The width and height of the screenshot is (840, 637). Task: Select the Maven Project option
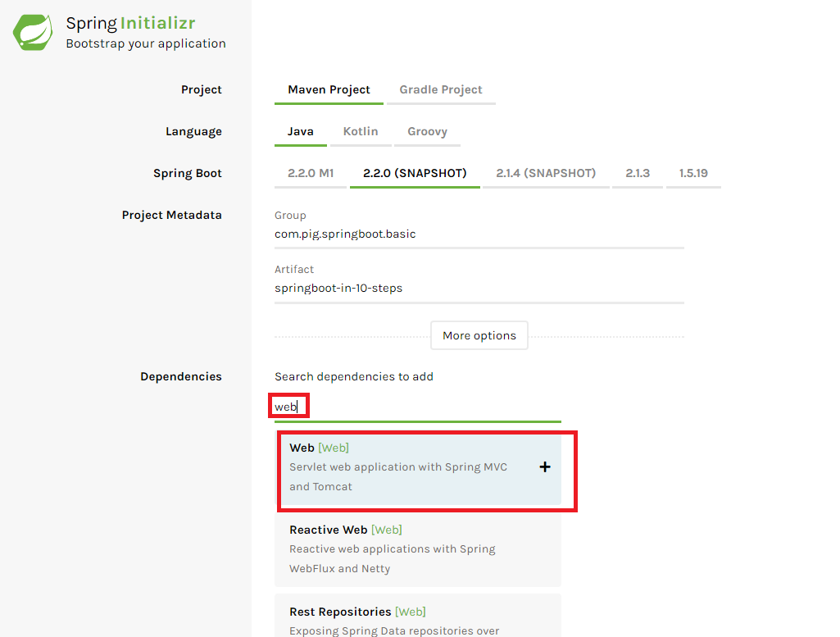[329, 89]
